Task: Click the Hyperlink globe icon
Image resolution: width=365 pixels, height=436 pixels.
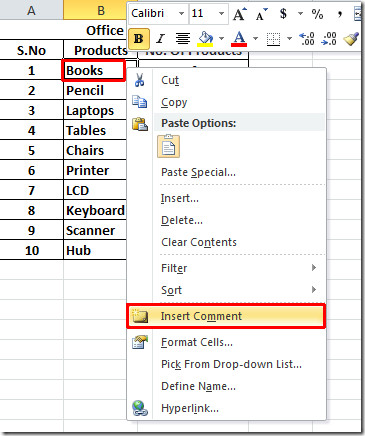Action: point(140,408)
